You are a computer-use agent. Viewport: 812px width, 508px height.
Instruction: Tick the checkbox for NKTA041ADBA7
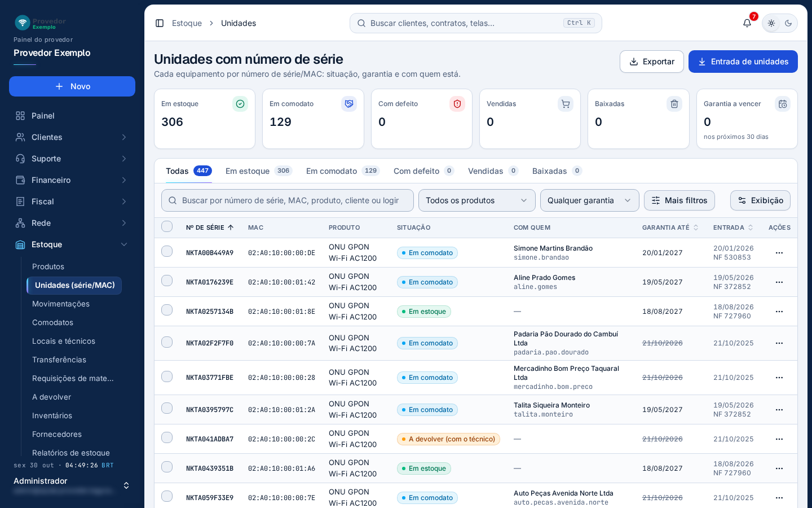tap(167, 437)
